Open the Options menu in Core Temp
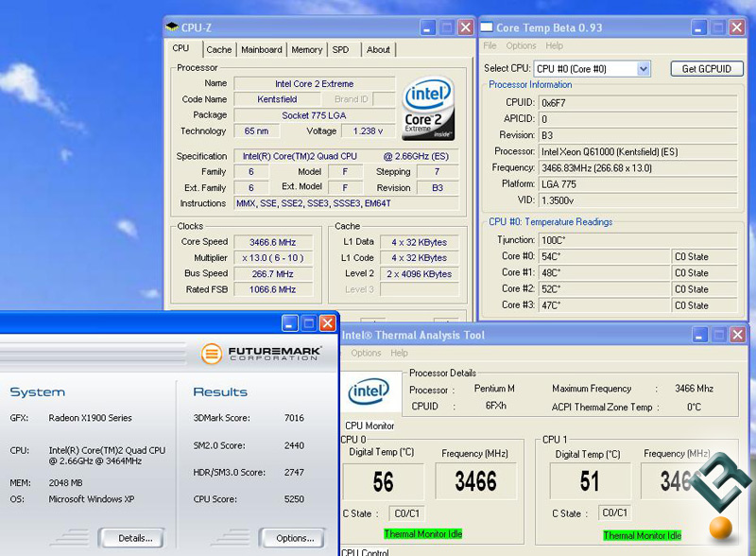The width and height of the screenshot is (756, 556). 521,45
